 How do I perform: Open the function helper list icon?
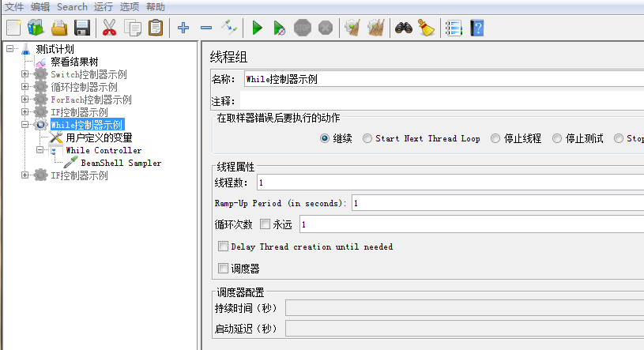click(454, 28)
